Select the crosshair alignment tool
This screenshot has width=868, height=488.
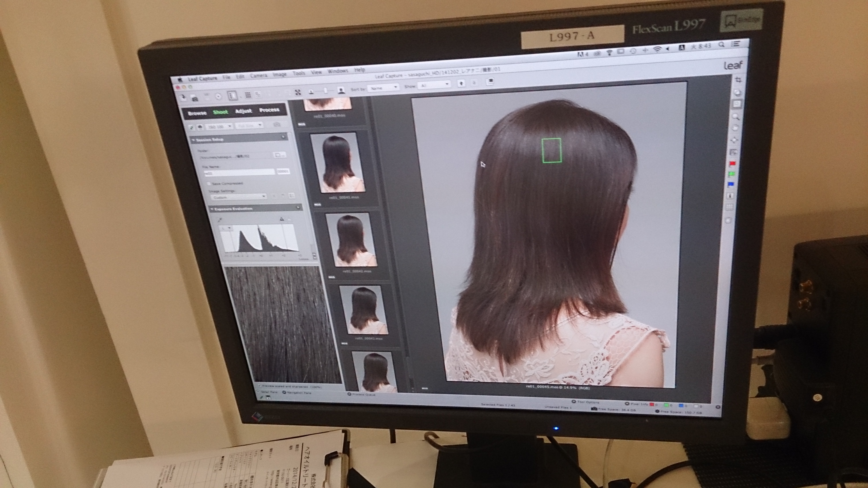[734, 140]
